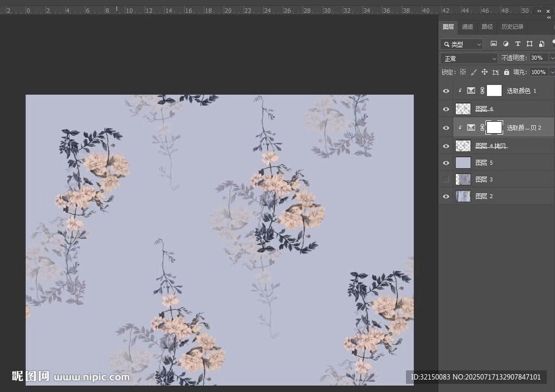This screenshot has height=392, width=555.
Task: Switch to the 通道 tab
Action: (467, 27)
